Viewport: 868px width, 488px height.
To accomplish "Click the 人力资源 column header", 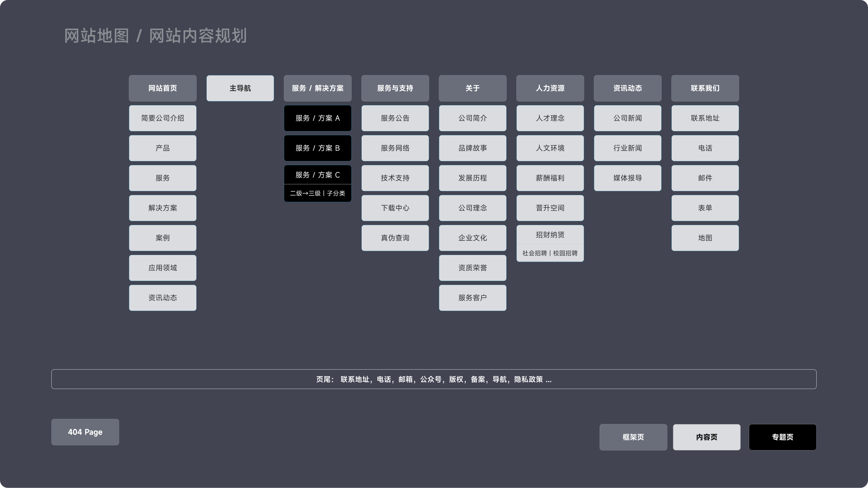I will pyautogui.click(x=550, y=88).
